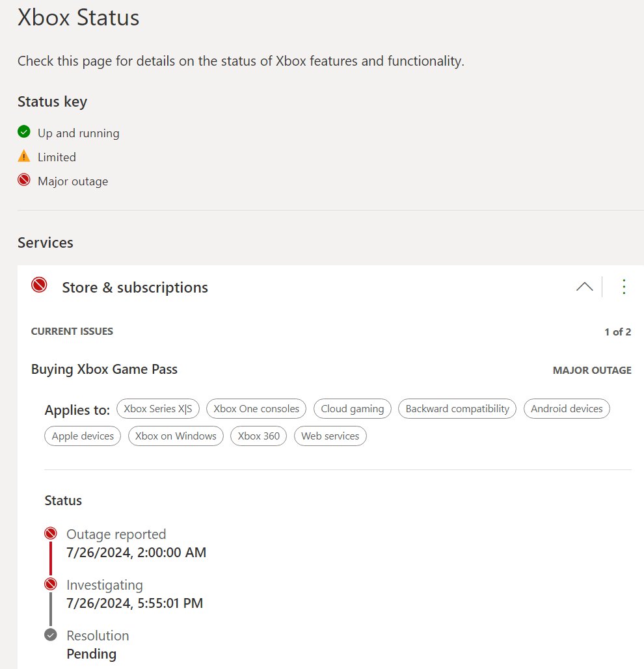This screenshot has width=644, height=669.
Task: Choose the Xbox on Windows tag
Action: point(176,436)
